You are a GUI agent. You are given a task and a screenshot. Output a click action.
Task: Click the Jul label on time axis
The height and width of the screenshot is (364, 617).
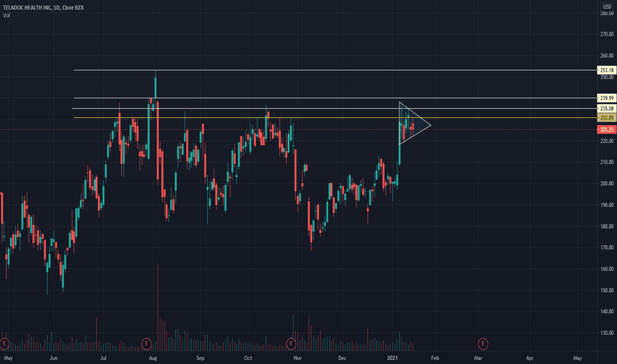(x=103, y=358)
